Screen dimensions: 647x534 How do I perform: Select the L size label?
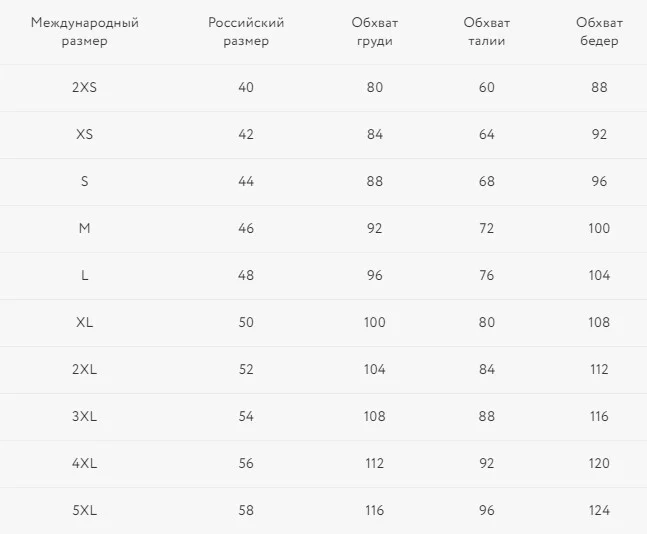coord(85,275)
